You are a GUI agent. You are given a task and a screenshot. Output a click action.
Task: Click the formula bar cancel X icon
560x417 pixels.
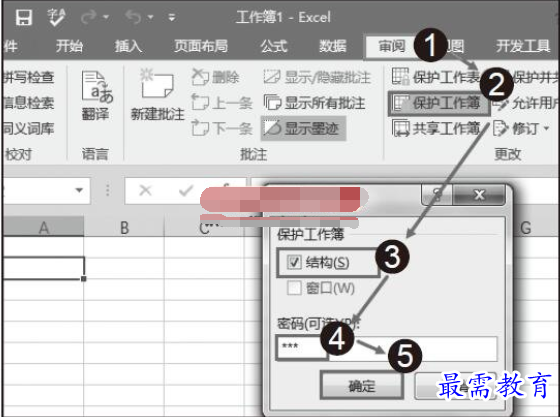click(x=145, y=190)
